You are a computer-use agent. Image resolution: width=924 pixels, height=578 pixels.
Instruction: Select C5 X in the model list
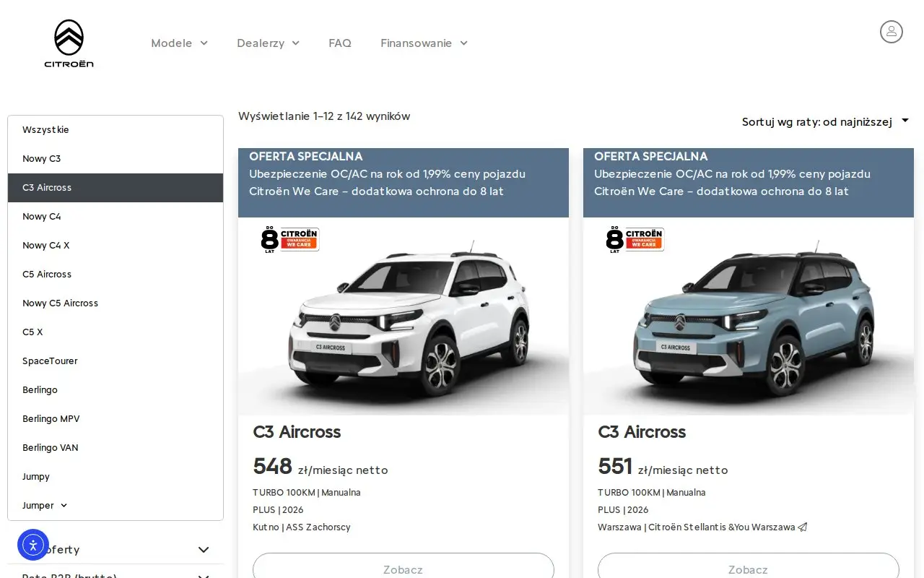tap(115, 332)
